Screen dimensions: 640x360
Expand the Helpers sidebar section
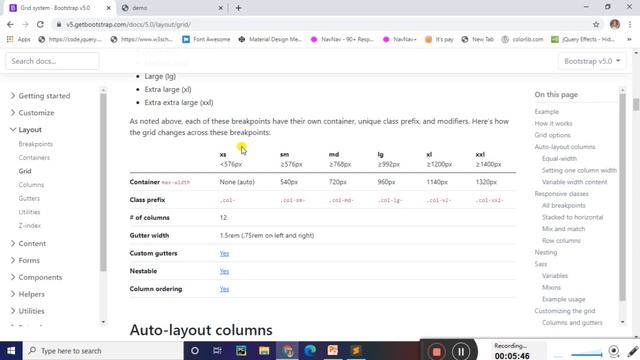pos(27,294)
